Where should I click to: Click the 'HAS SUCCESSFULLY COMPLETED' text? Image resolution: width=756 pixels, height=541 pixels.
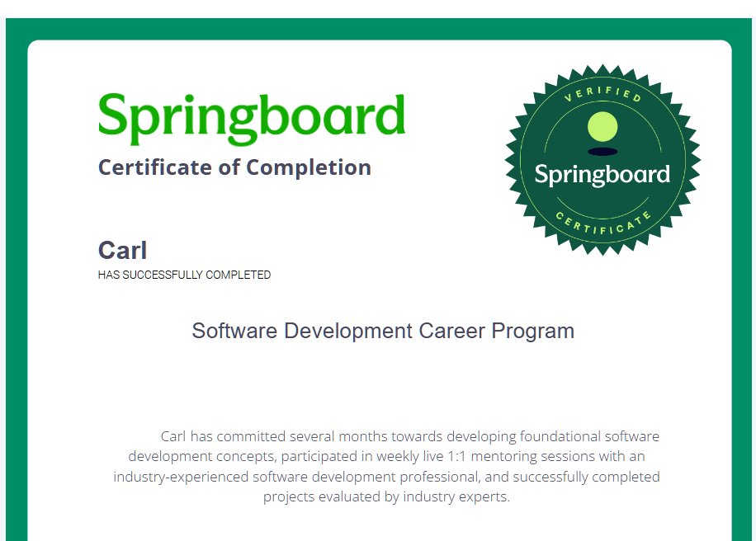[184, 275]
